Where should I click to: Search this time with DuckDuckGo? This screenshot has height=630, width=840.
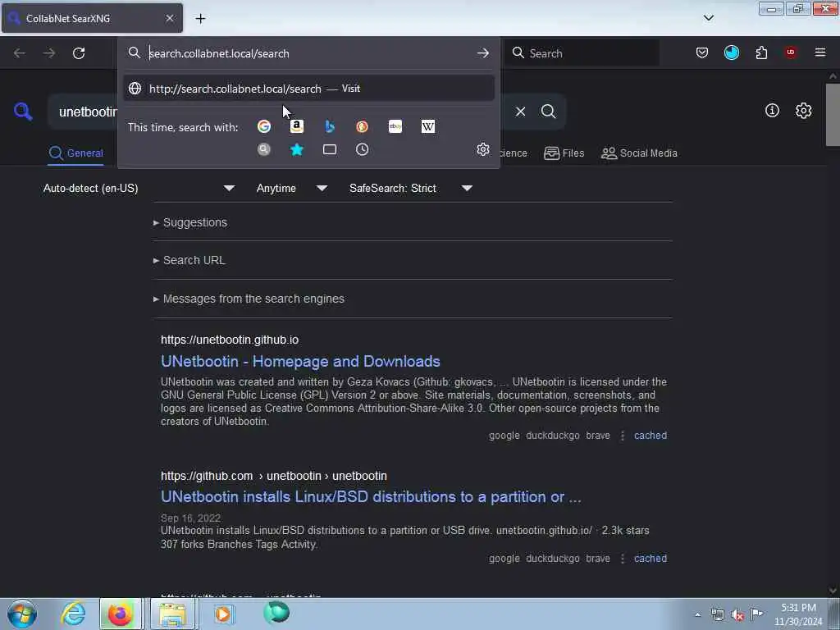click(362, 126)
